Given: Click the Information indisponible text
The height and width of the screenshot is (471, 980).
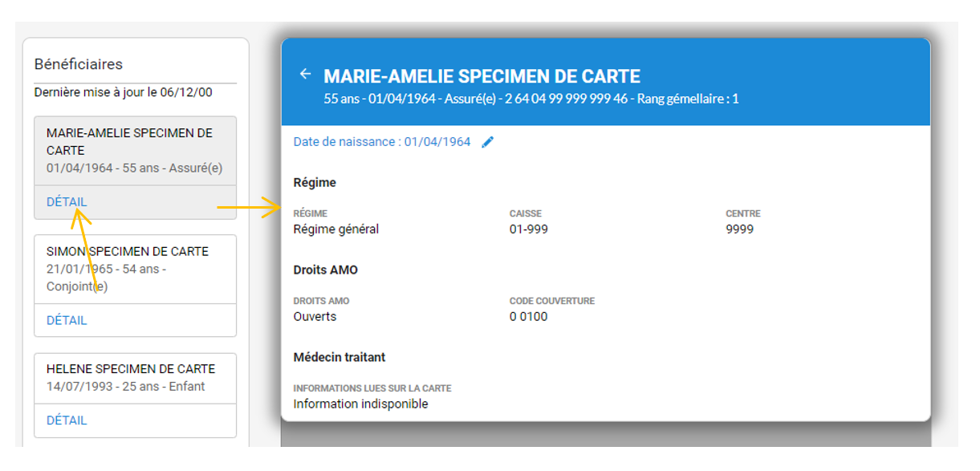Looking at the screenshot, I should tap(360, 404).
